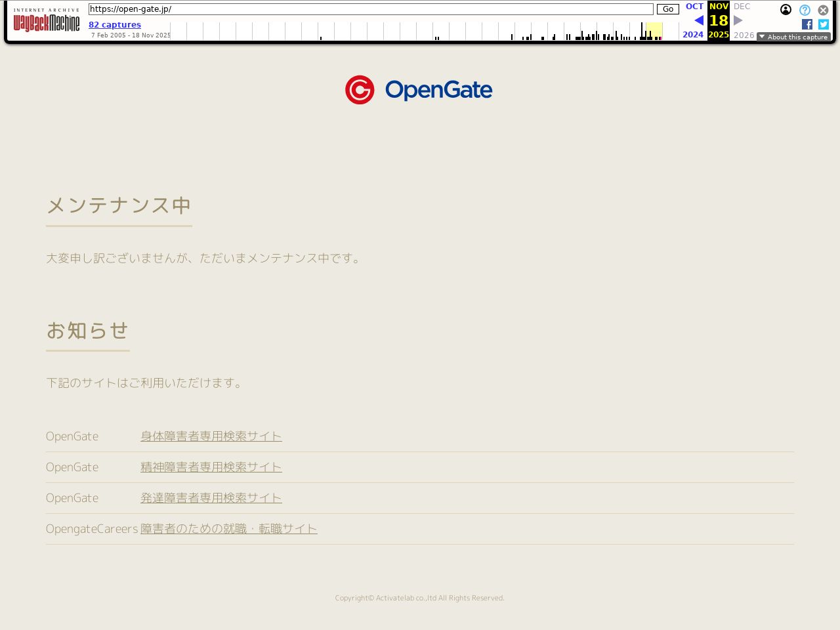
Task: Share capture on Twitter
Action: [x=824, y=24]
